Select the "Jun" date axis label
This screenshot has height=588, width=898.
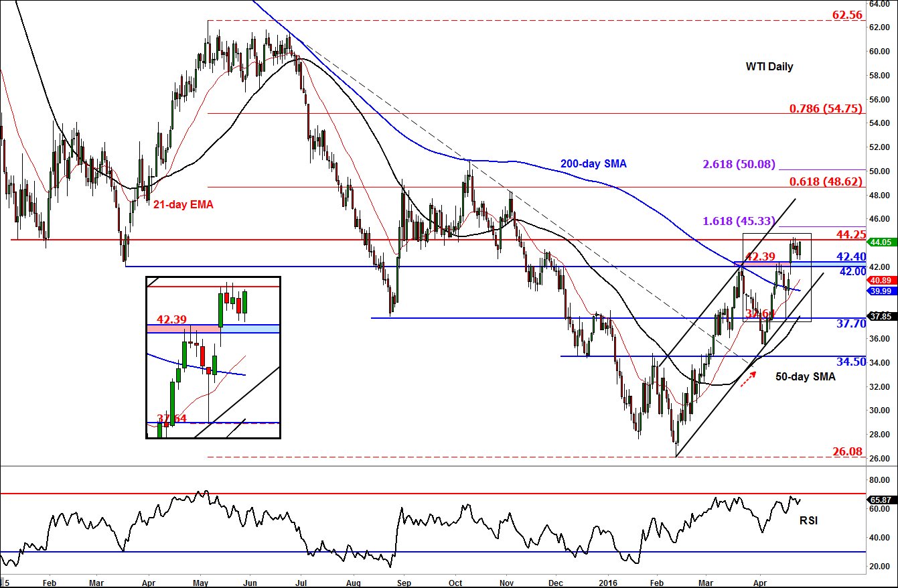(251, 583)
